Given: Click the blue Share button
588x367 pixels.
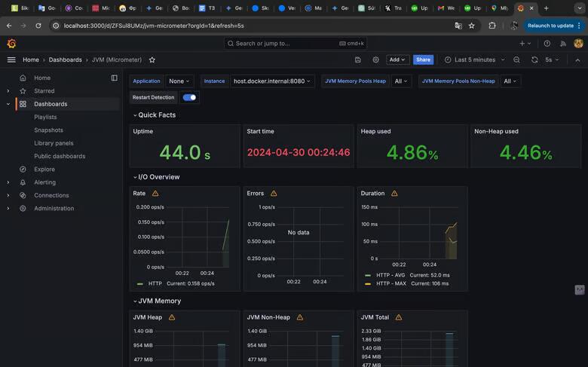Looking at the screenshot, I should tap(423, 60).
